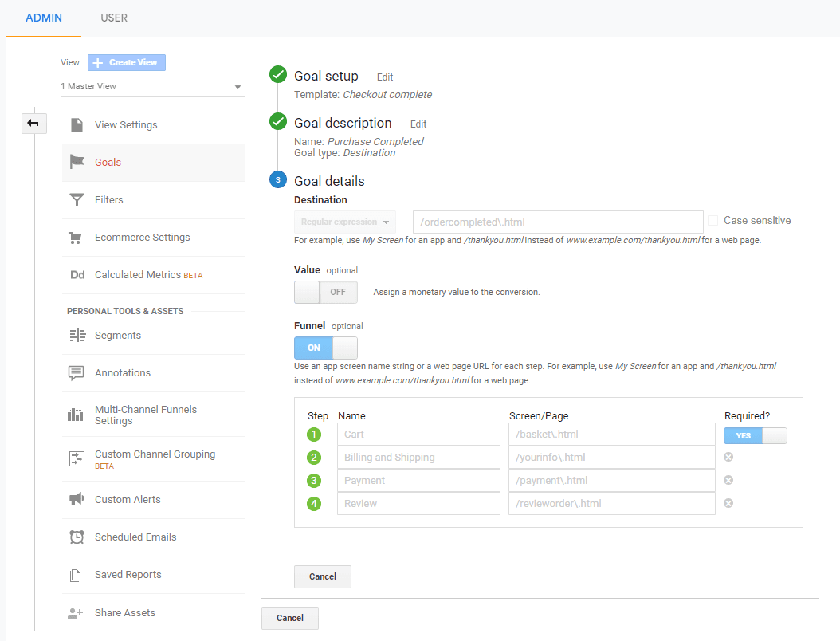Enable the Case sensitive checkbox
The height and width of the screenshot is (641, 840).
pyautogui.click(x=712, y=220)
